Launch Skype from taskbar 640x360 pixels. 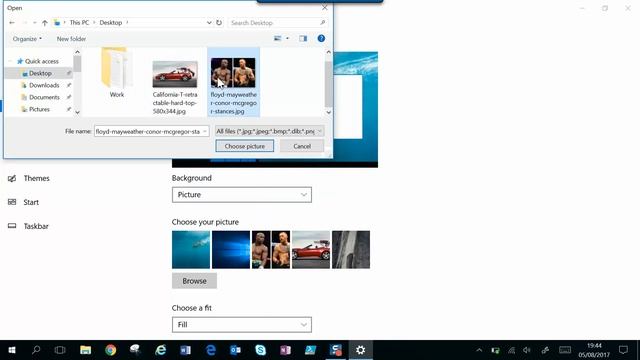point(260,350)
